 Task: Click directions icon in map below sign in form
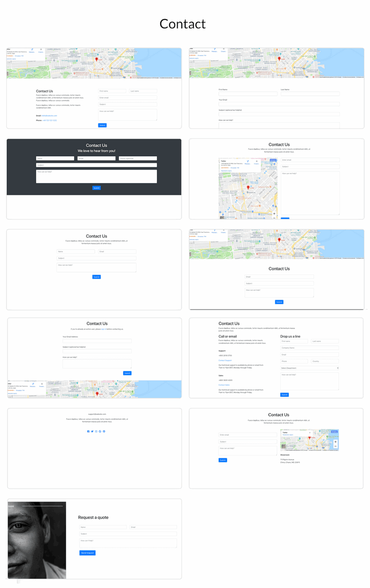pos(32,384)
